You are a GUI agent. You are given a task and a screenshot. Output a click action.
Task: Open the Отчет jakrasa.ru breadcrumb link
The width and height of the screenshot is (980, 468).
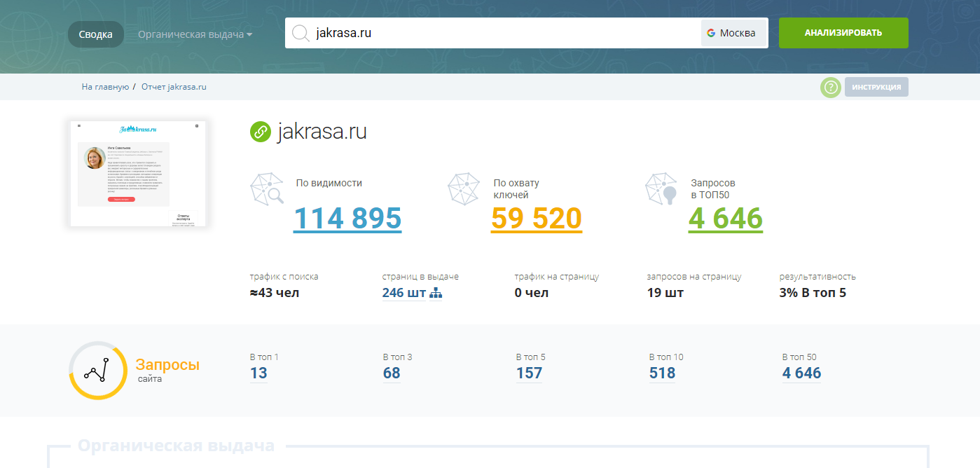(174, 87)
